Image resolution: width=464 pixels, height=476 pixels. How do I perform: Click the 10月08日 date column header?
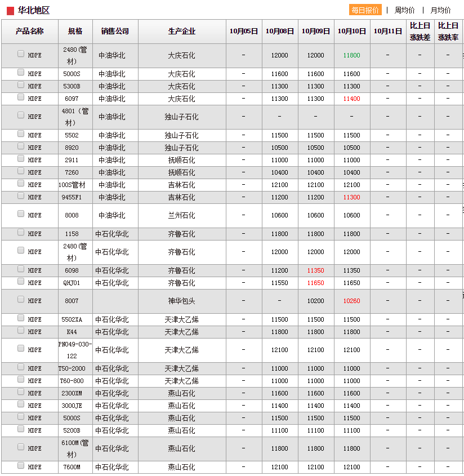[x=280, y=32]
